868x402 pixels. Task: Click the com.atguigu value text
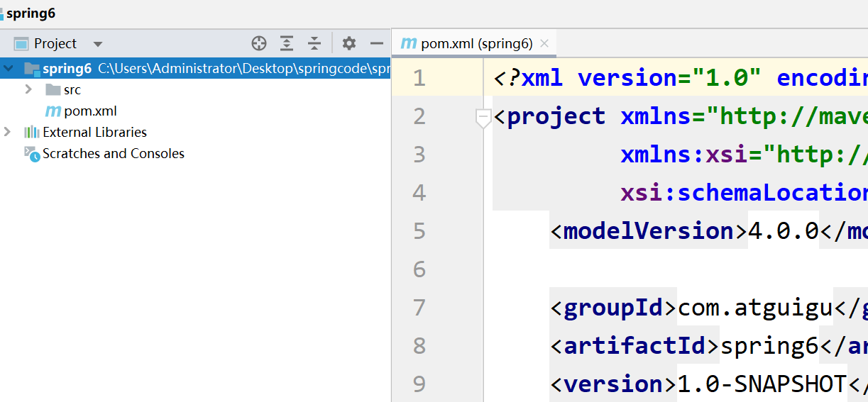[x=754, y=308]
